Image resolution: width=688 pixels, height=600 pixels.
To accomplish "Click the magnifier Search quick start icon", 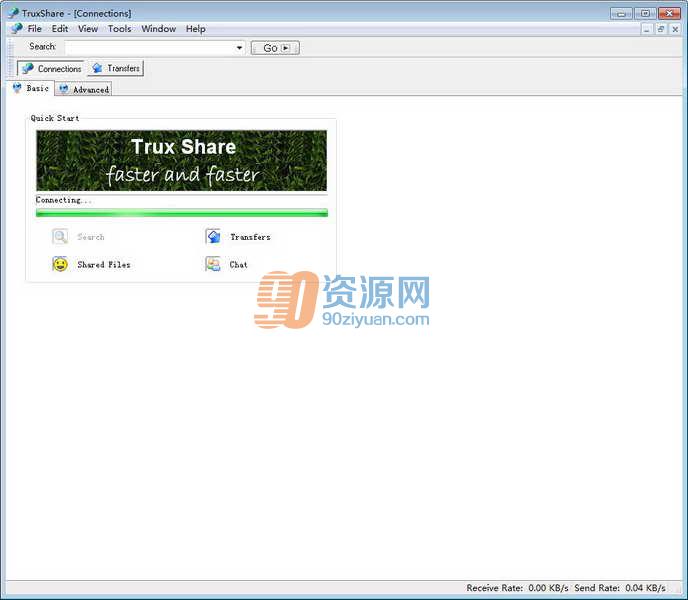I will tap(60, 237).
